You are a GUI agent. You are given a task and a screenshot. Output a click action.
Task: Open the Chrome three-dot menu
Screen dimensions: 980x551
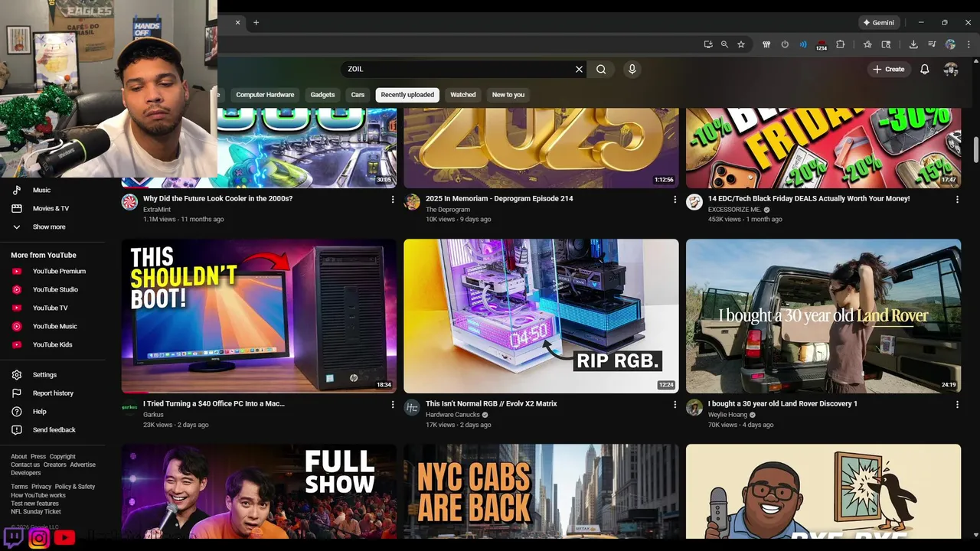[x=968, y=44]
